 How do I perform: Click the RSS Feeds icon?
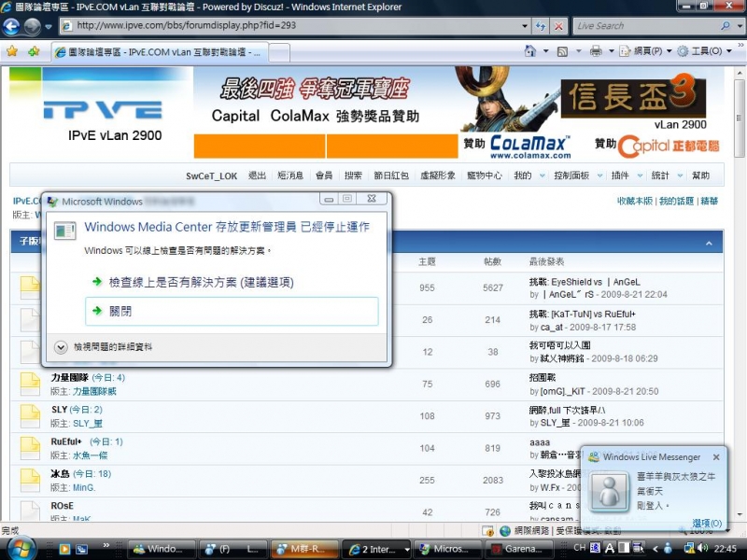tap(563, 51)
